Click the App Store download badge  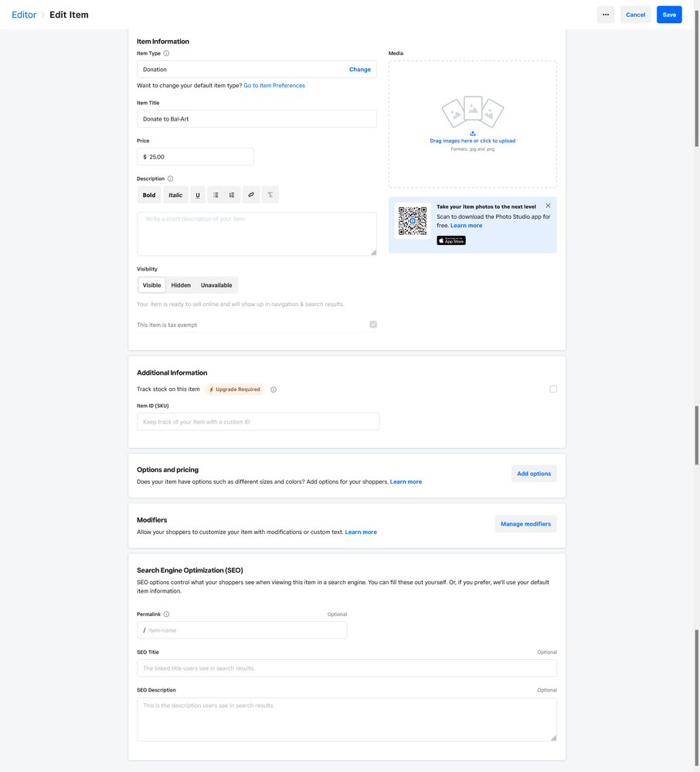pos(451,240)
